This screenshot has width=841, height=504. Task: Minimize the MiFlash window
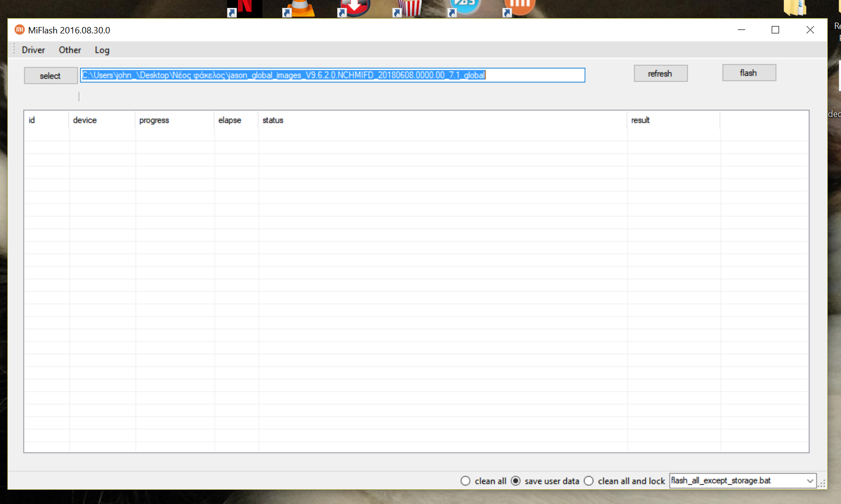(x=742, y=30)
